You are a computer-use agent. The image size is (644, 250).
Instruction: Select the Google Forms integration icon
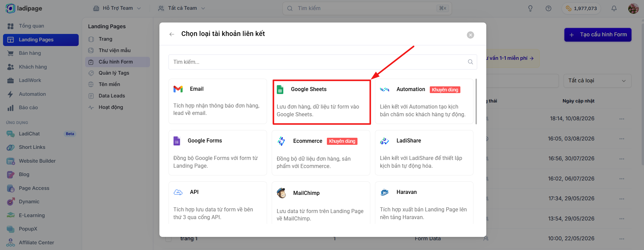pos(177,141)
